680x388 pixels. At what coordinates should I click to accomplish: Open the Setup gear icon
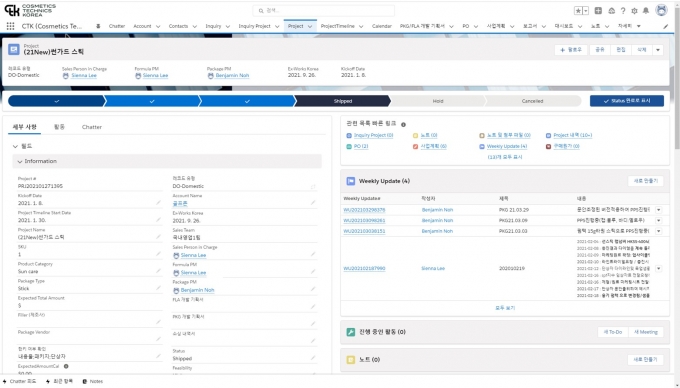(634, 11)
